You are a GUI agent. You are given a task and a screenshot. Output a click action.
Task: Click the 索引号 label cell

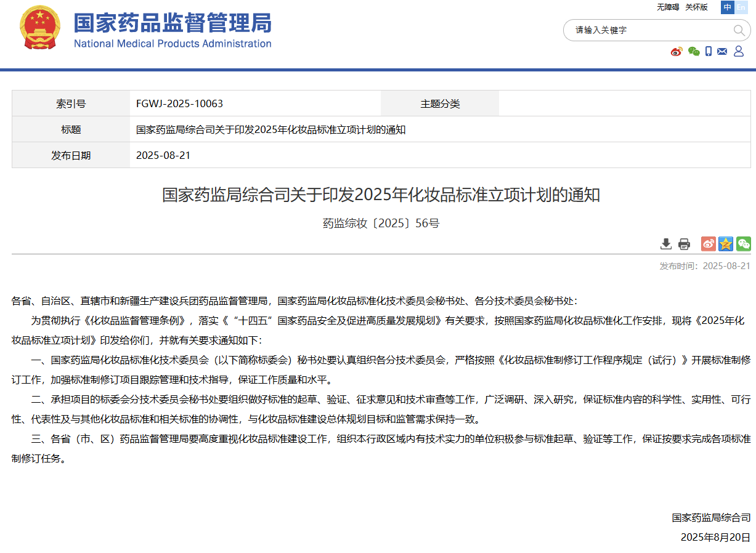71,103
